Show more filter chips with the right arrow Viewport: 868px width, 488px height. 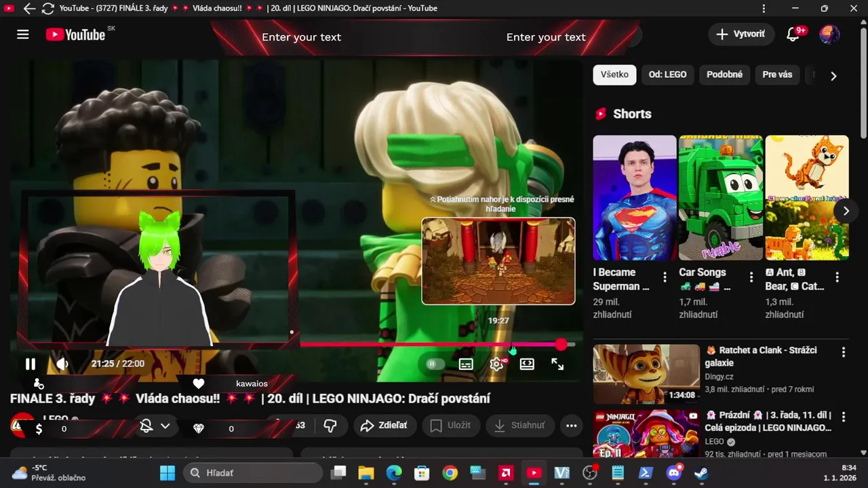833,76
